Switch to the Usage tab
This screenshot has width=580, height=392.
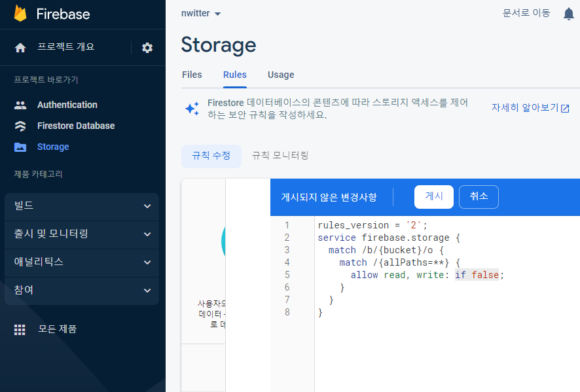click(281, 75)
